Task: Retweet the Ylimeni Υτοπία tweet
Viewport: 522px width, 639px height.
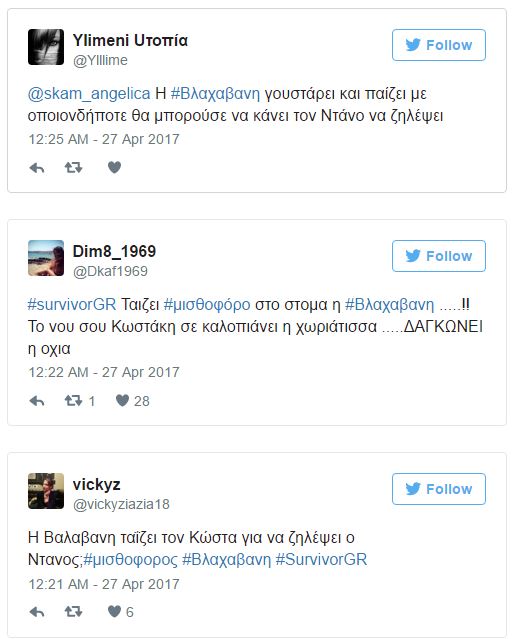Action: coord(74,167)
